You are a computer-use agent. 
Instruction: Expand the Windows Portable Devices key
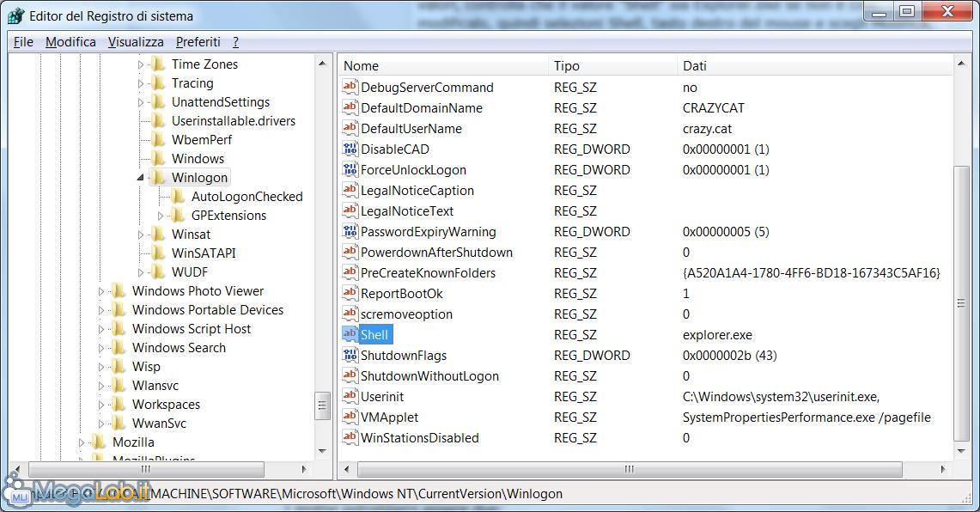[101, 310]
